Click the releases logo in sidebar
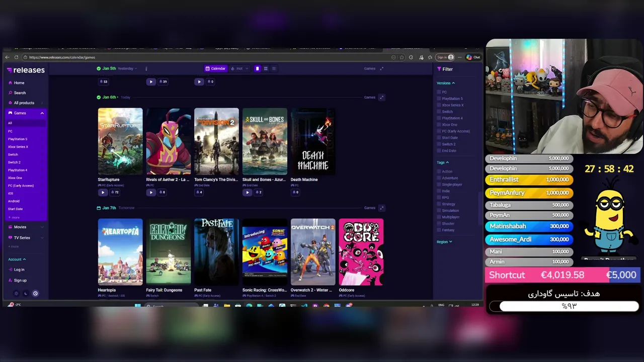 coord(26,70)
